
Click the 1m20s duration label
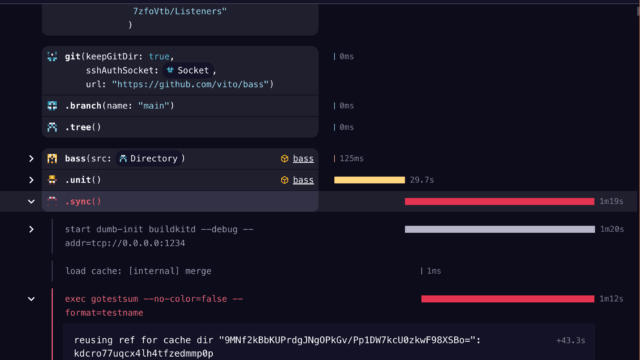pyautogui.click(x=612, y=229)
